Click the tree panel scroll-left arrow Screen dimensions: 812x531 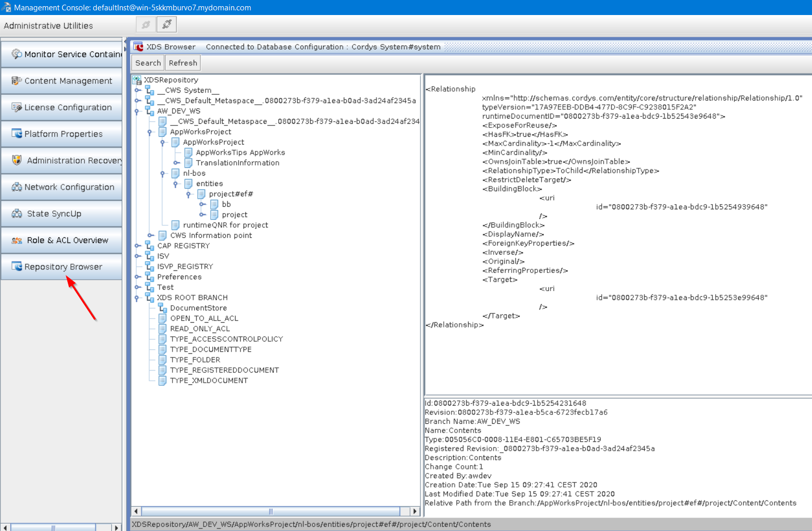pyautogui.click(x=136, y=511)
